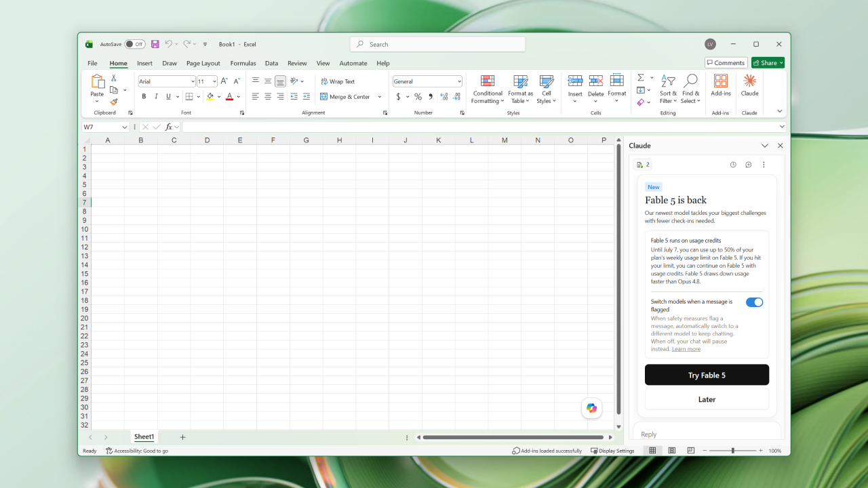Click the Later button
Screen dimensions: 868x488
[x=707, y=399]
